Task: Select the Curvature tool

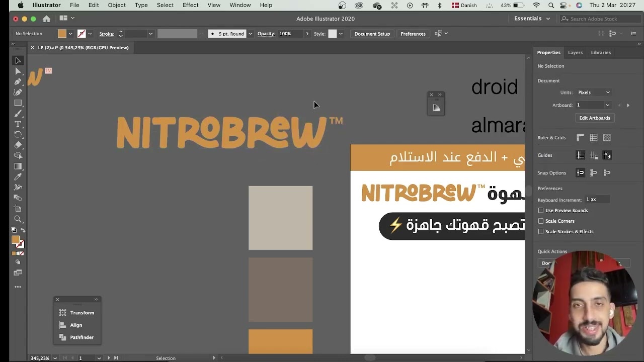Action: (x=18, y=92)
